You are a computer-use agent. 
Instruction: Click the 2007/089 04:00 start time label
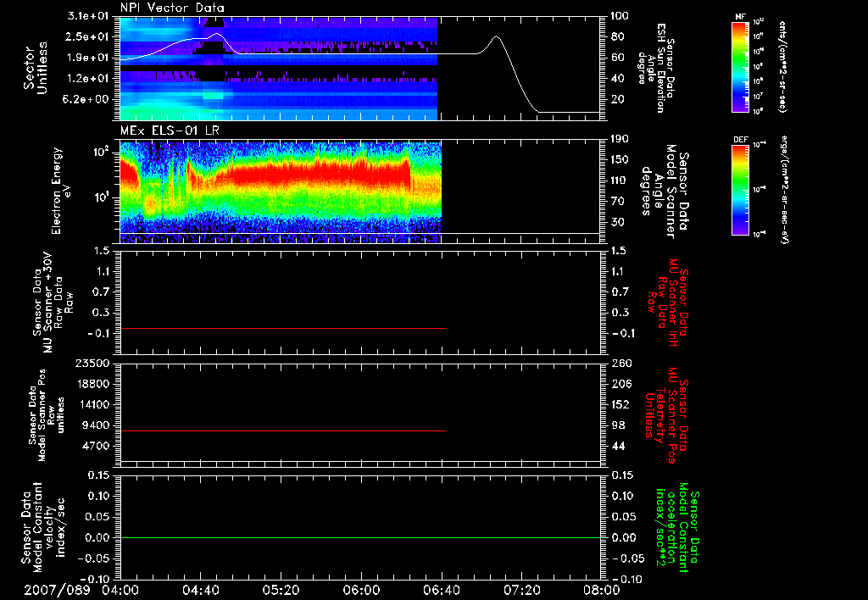click(82, 590)
